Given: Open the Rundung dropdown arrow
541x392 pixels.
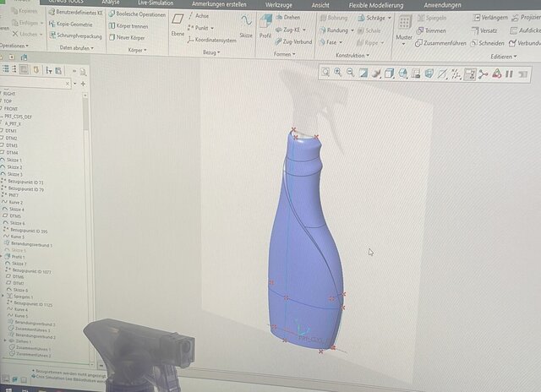Looking at the screenshot, I should [x=352, y=30].
